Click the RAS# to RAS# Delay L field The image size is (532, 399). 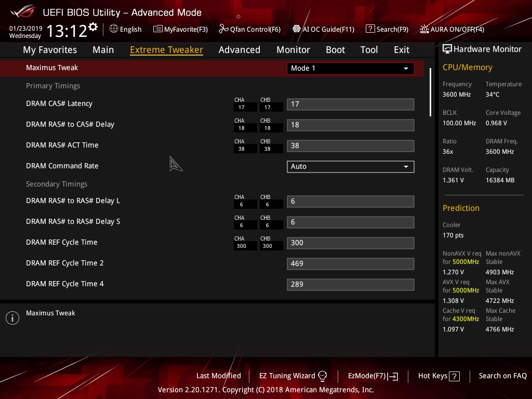[x=351, y=202]
